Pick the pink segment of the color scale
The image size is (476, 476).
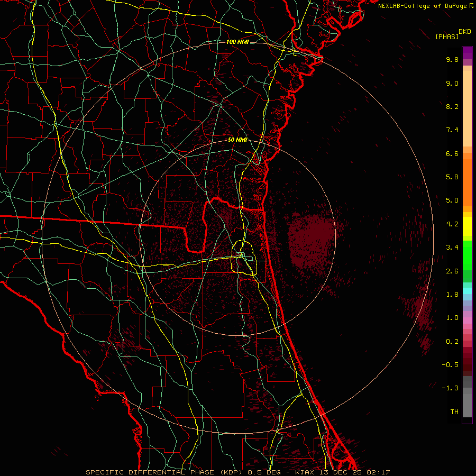coord(467,321)
